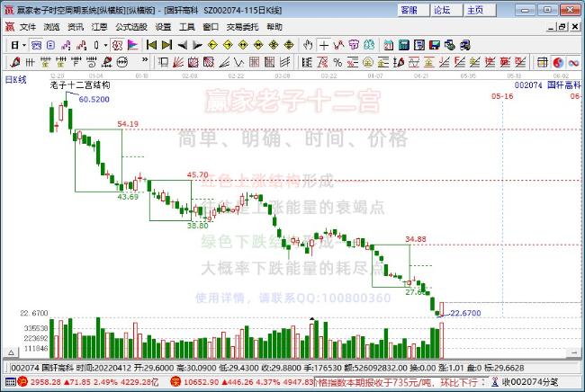Click the circled 金 golden ratio icon
Image resolution: width=585 pixels, height=392 pixels.
pos(368,62)
